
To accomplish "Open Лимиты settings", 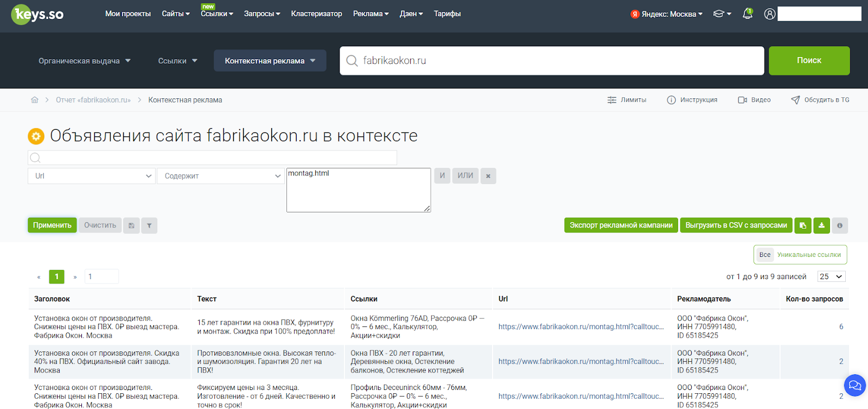I will (627, 100).
